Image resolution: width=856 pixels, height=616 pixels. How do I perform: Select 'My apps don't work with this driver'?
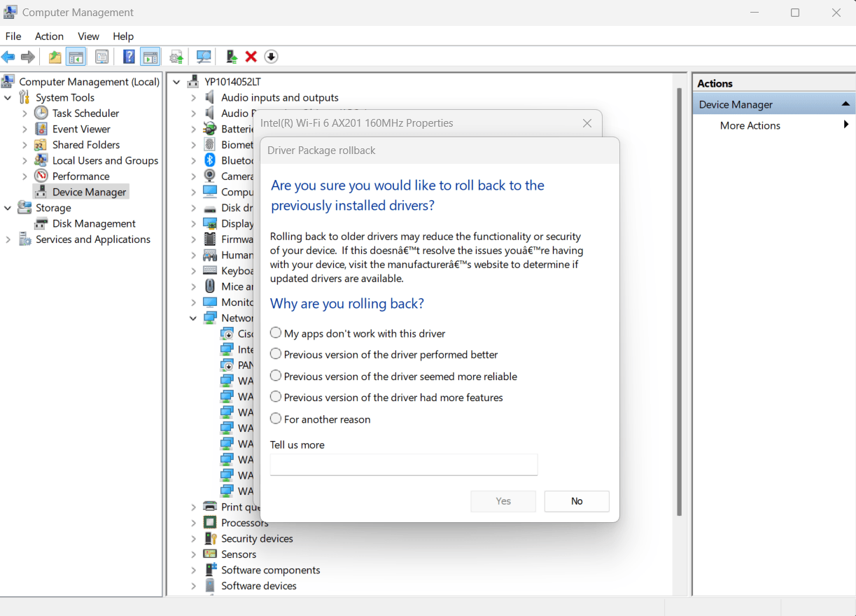click(x=276, y=332)
